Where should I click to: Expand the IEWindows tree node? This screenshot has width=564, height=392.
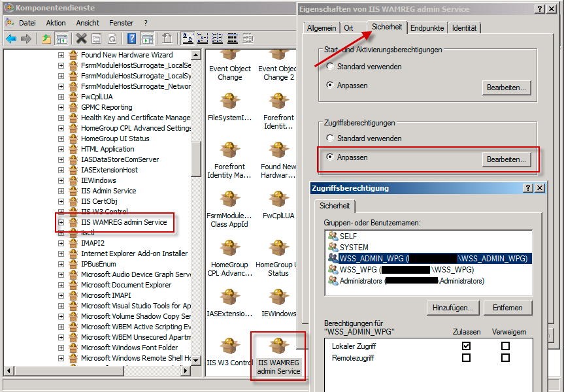click(61, 180)
